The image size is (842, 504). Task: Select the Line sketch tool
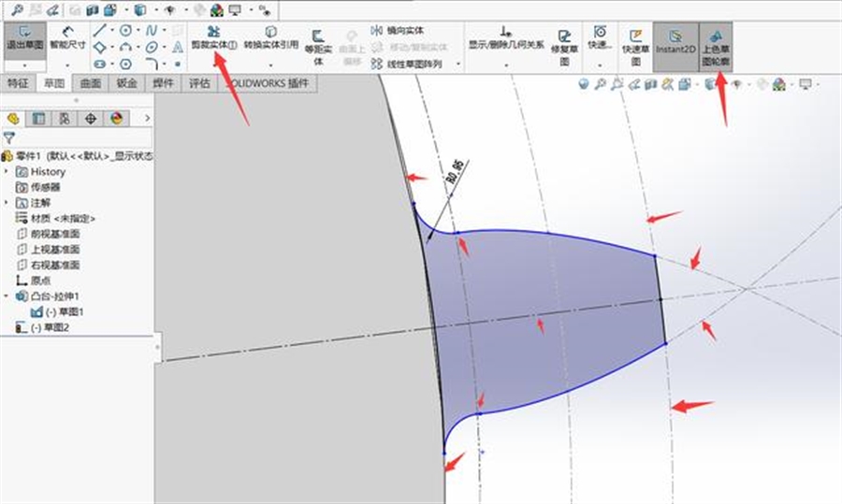pyautogui.click(x=99, y=31)
